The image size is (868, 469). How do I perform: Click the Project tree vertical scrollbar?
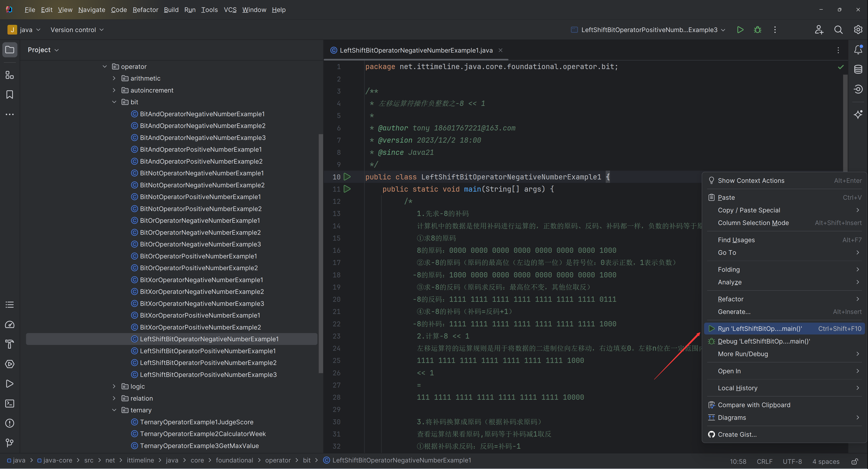tap(320, 253)
